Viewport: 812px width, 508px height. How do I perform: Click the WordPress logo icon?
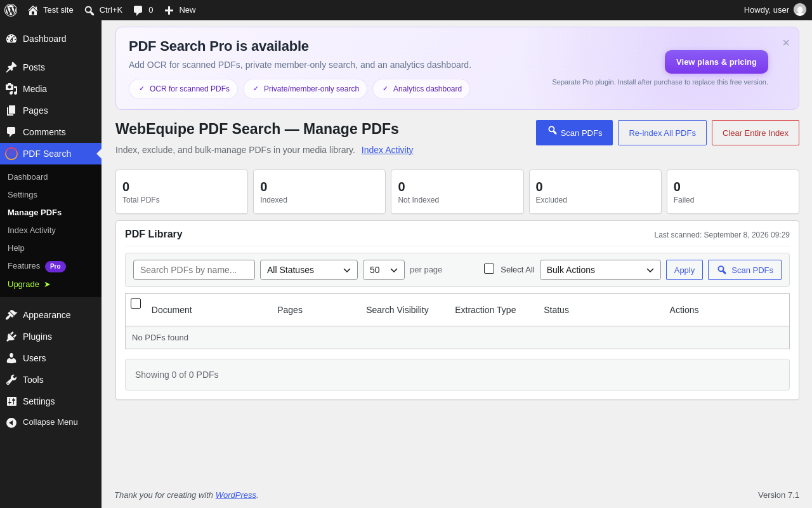coord(11,10)
